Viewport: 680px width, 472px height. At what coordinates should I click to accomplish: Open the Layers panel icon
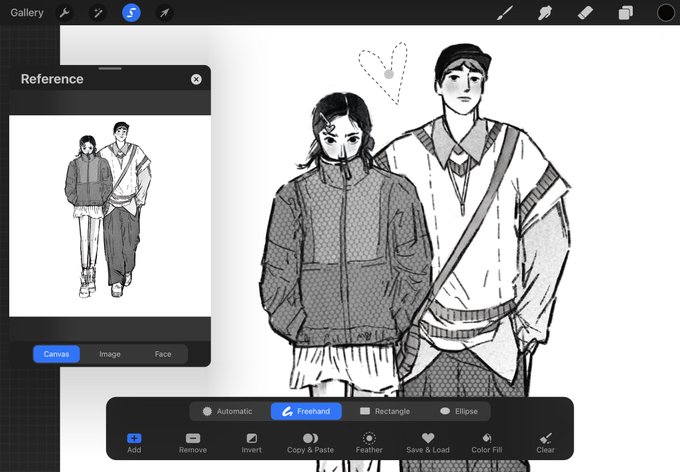[625, 13]
